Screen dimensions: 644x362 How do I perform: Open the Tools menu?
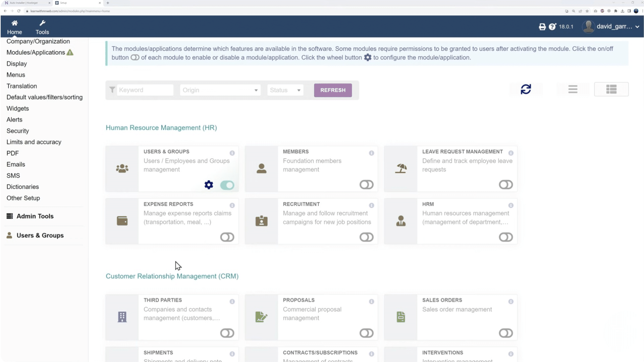pyautogui.click(x=42, y=27)
